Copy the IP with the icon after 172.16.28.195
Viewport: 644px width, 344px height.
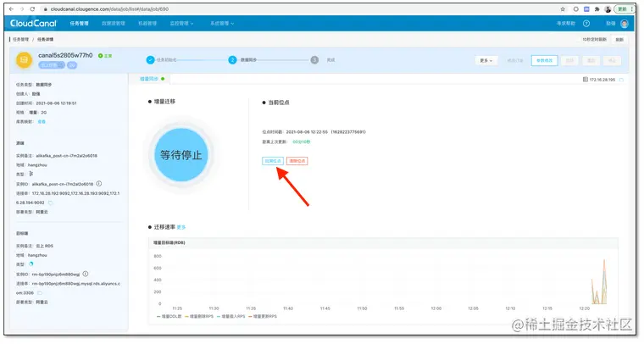click(621, 80)
